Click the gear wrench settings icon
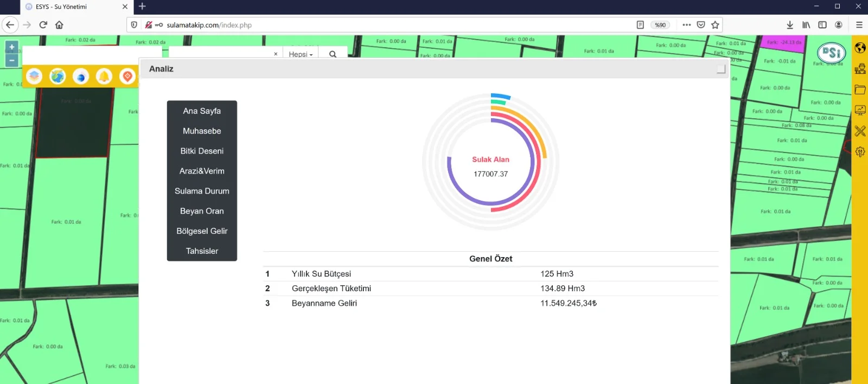The height and width of the screenshot is (384, 868). pos(860,152)
